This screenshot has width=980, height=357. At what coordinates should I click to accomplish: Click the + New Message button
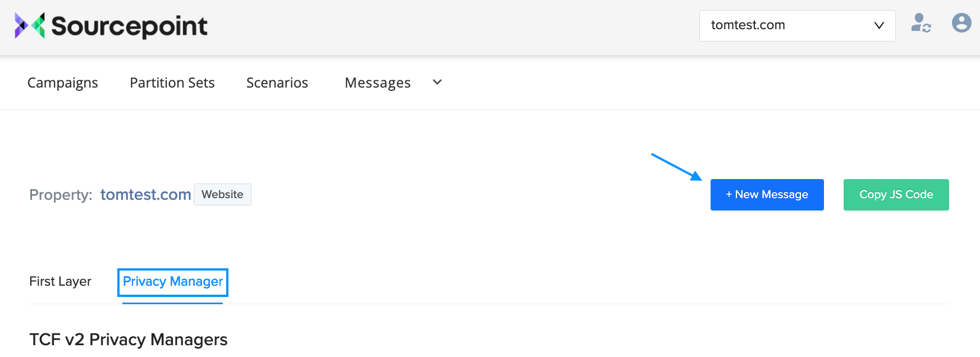click(x=767, y=194)
